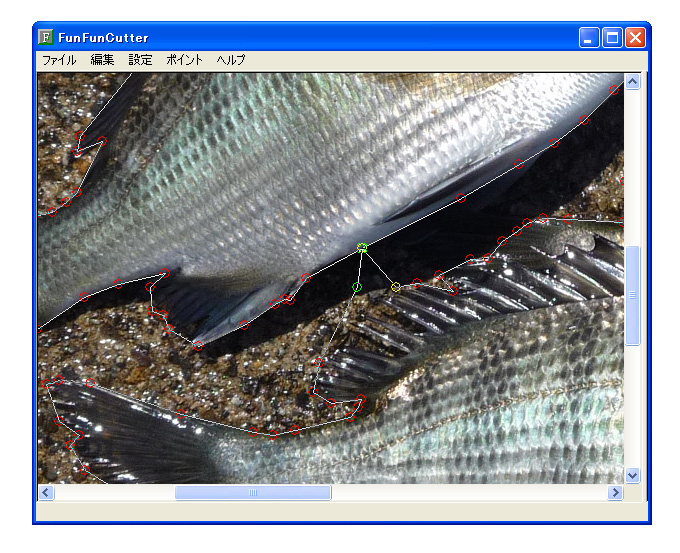This screenshot has height=553, width=680.
Task: Open the ポイント menu
Action: pos(184,60)
